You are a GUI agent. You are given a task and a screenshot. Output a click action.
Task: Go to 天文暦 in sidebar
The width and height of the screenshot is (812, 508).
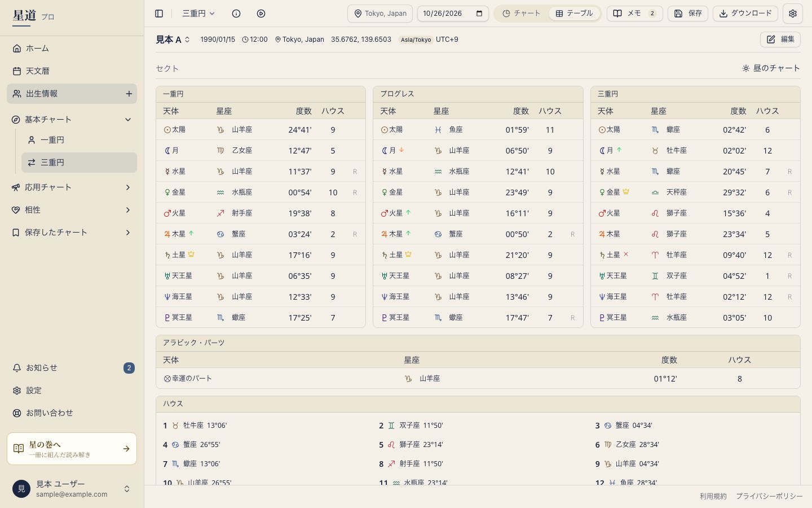pos(72,71)
